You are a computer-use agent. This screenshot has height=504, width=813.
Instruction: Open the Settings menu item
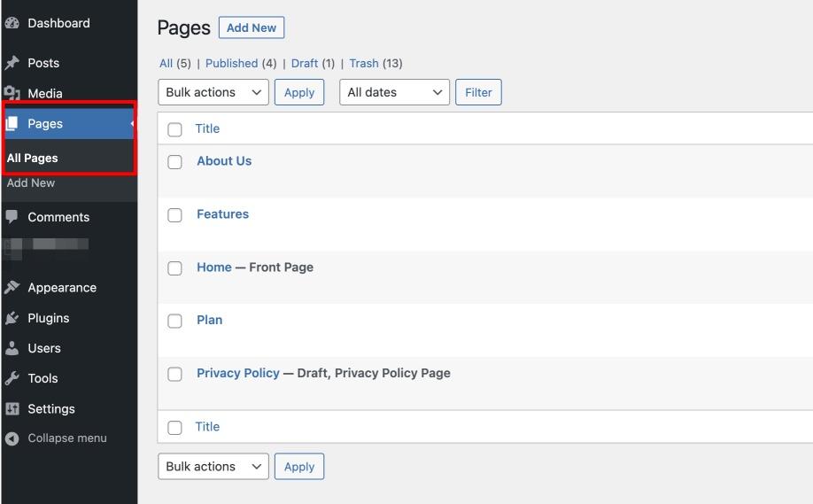pos(51,408)
